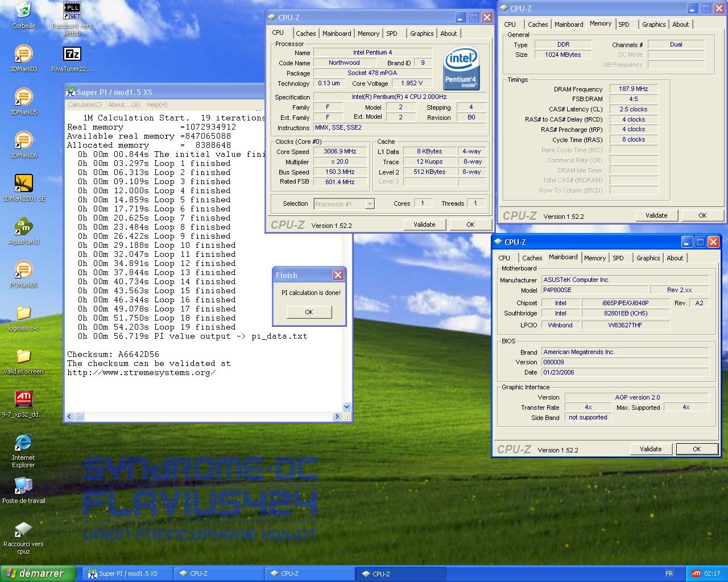
Task: Open RivaTuner22 7z archive icon
Action: point(72,59)
